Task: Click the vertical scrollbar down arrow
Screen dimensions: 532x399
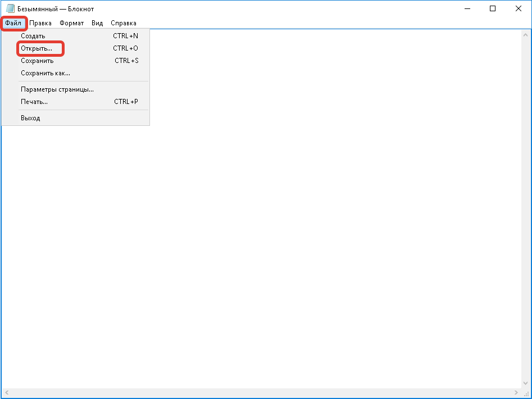Action: tap(526, 382)
